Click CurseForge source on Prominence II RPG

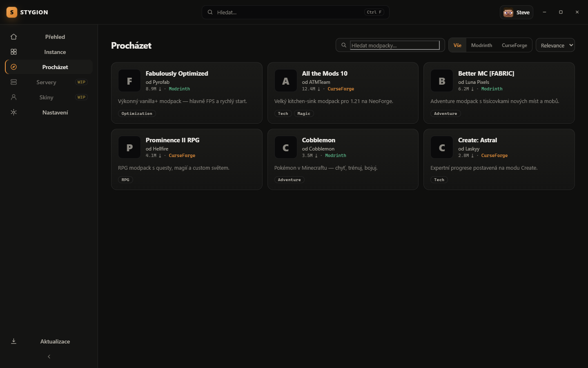[182, 155]
